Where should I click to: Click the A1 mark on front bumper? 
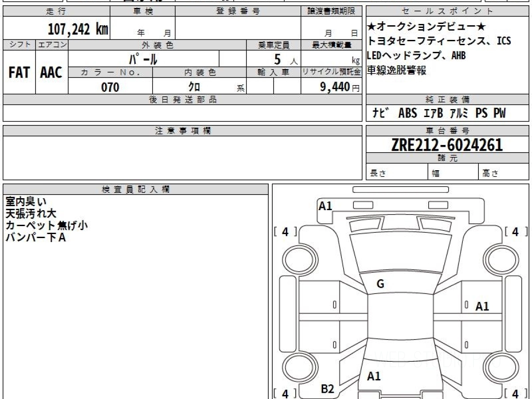(325, 206)
